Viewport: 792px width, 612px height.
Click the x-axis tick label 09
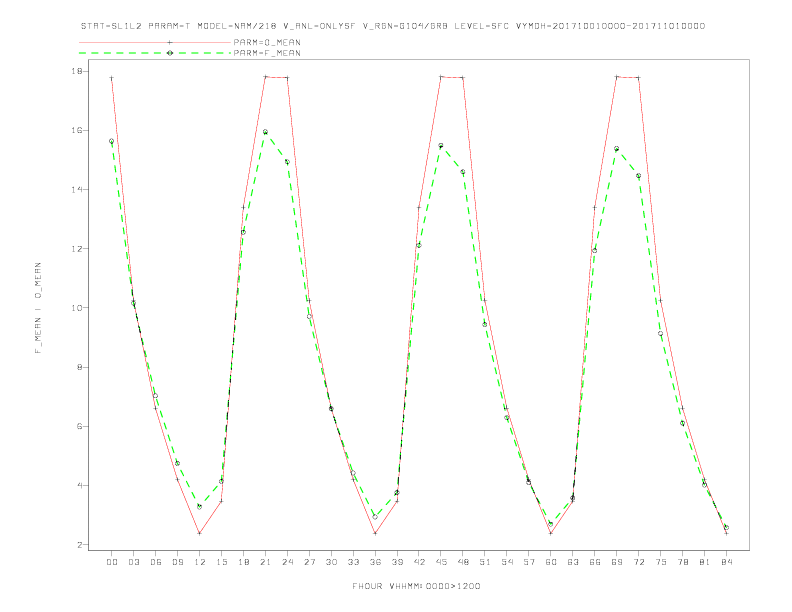click(177, 562)
